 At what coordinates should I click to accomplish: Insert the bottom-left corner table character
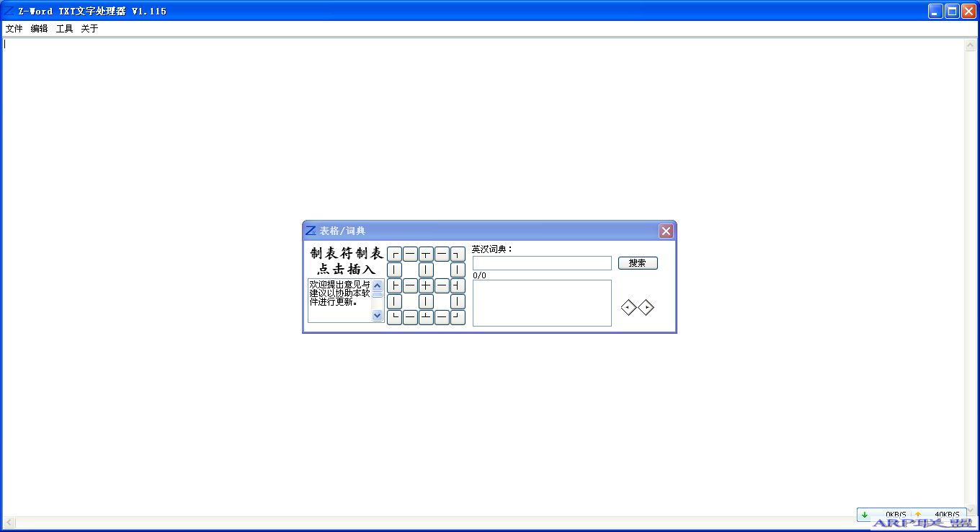394,316
